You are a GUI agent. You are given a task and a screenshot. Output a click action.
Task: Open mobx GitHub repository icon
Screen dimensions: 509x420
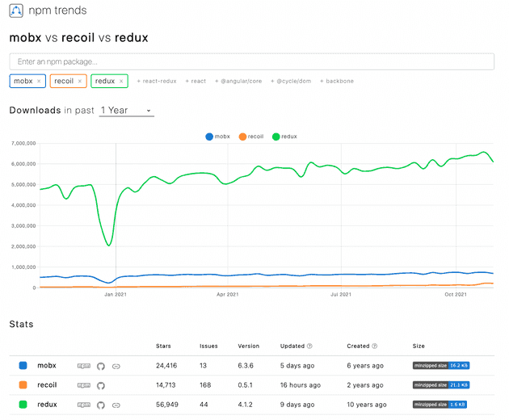pos(101,366)
